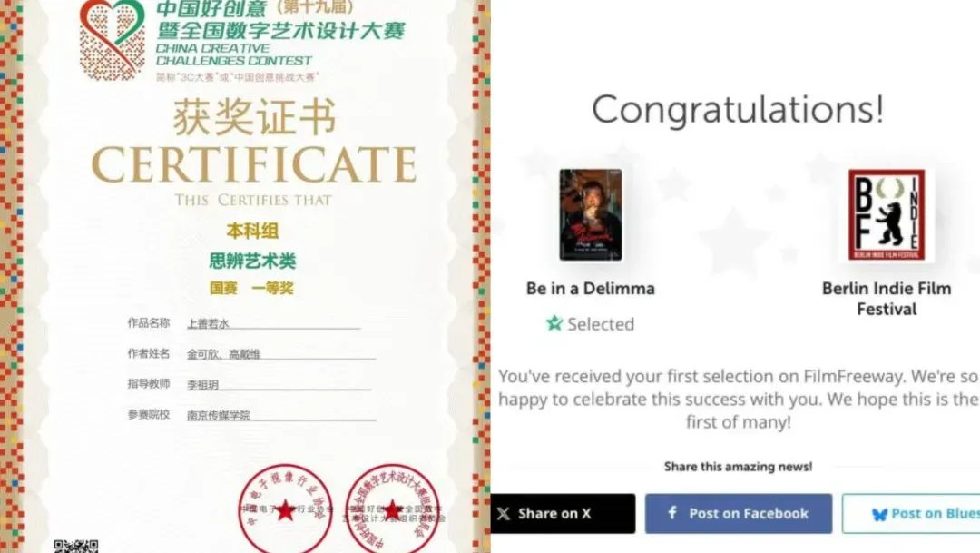Post the selection on Bluesky
Screen dimensions: 980x553
911,514
